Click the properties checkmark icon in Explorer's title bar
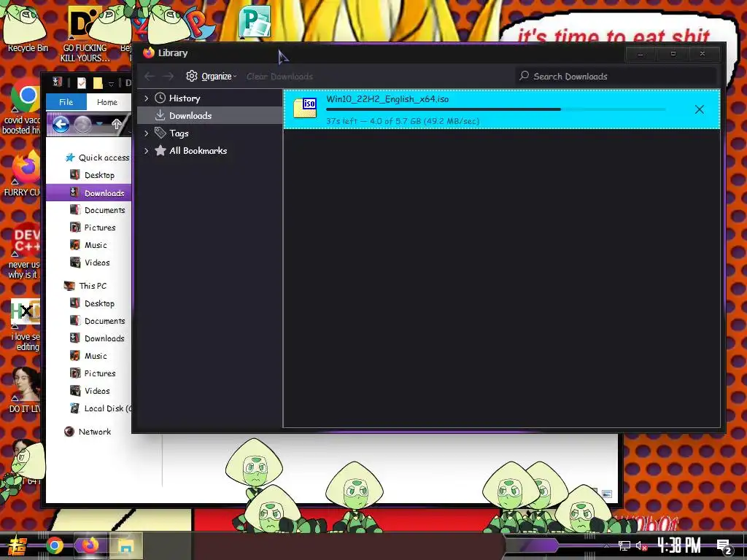 pyautogui.click(x=82, y=83)
